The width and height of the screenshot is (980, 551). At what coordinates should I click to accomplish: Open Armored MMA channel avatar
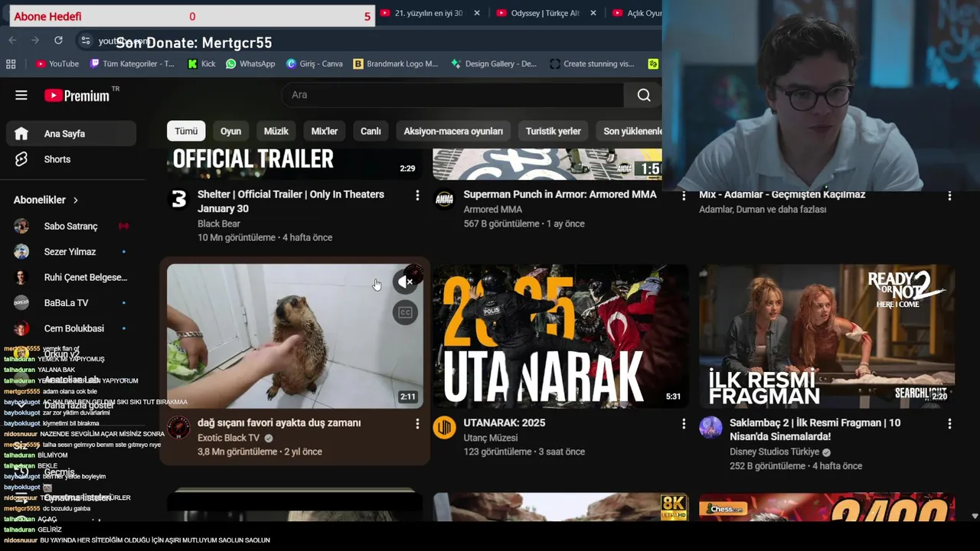[x=444, y=199]
